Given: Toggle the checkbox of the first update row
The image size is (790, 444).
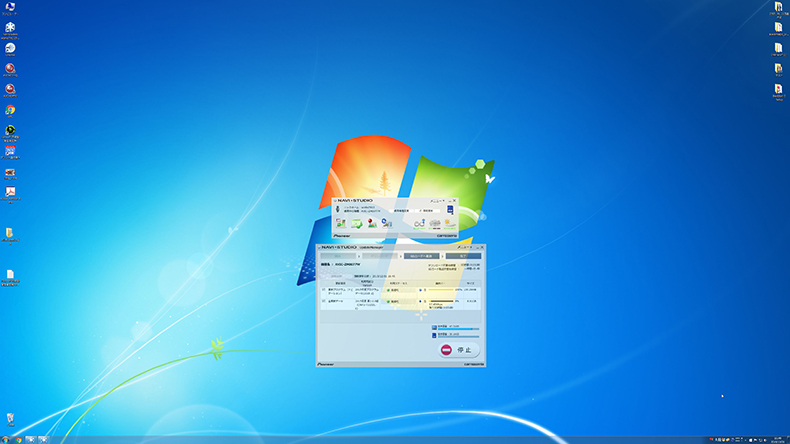Looking at the screenshot, I should pos(323,290).
